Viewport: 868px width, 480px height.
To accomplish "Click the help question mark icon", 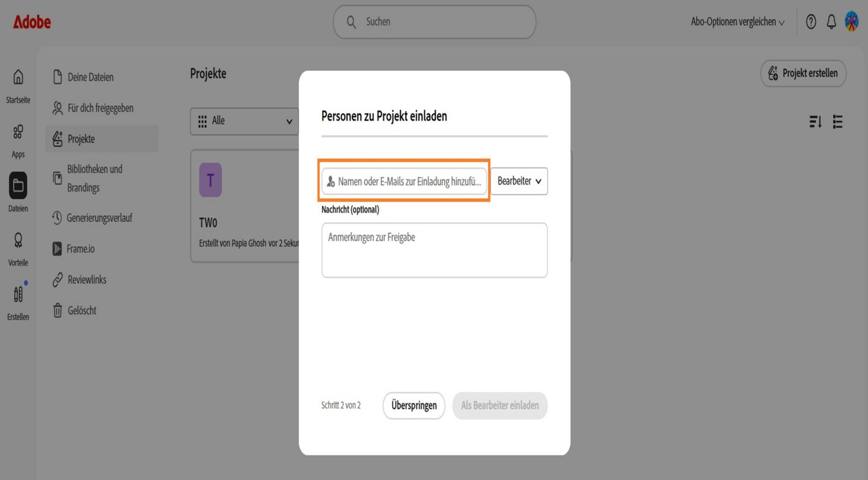I will pyautogui.click(x=811, y=22).
